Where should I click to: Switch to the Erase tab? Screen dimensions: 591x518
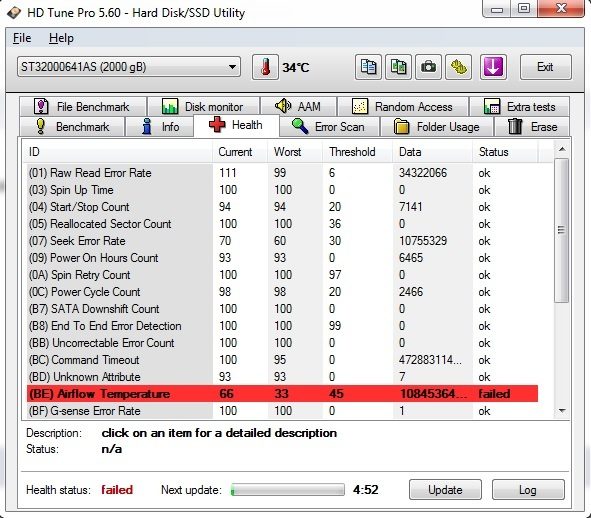click(x=532, y=127)
